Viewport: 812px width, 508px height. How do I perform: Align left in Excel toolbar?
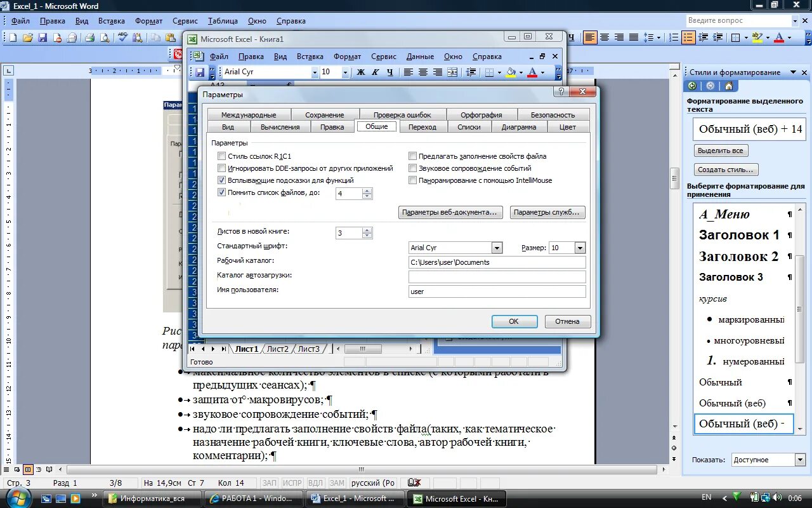[x=409, y=72]
